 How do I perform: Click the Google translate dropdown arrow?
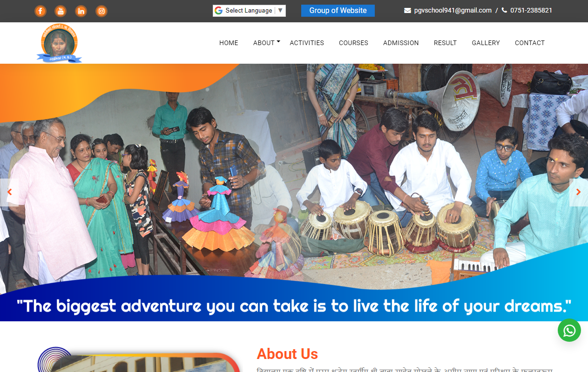pyautogui.click(x=280, y=10)
